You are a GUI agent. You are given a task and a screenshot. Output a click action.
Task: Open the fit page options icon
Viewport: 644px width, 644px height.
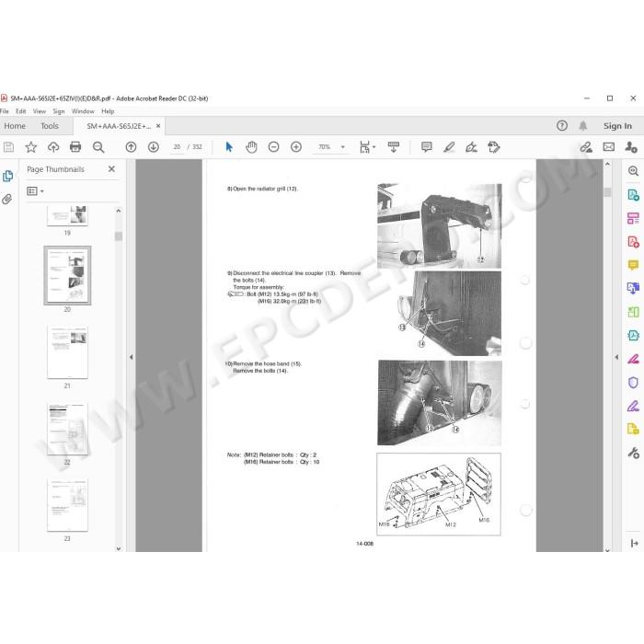(x=367, y=147)
